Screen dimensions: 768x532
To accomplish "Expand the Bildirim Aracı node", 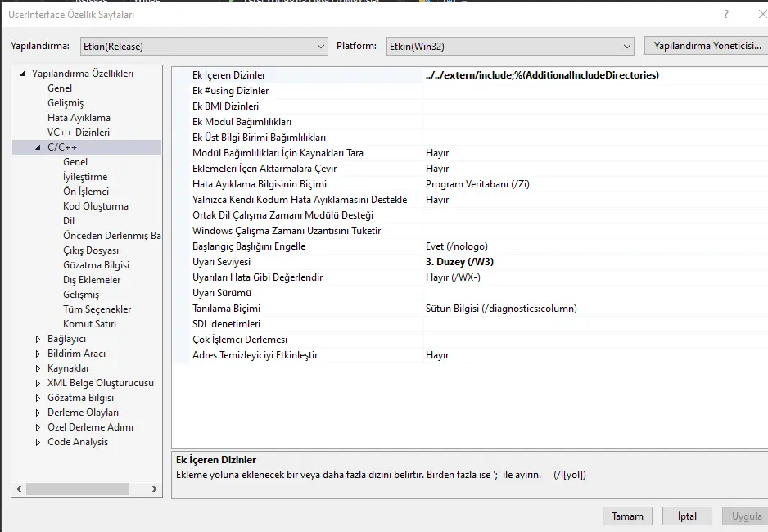I will click(38, 354).
